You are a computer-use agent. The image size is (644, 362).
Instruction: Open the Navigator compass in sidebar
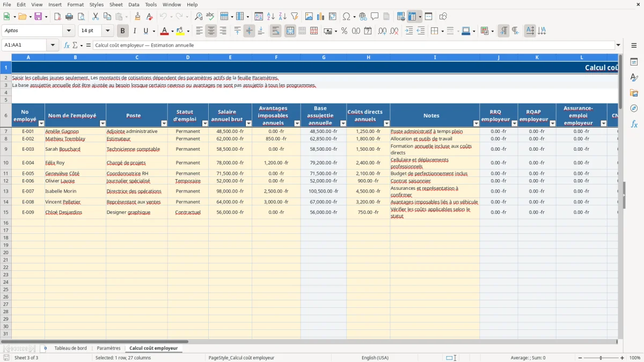click(x=634, y=108)
